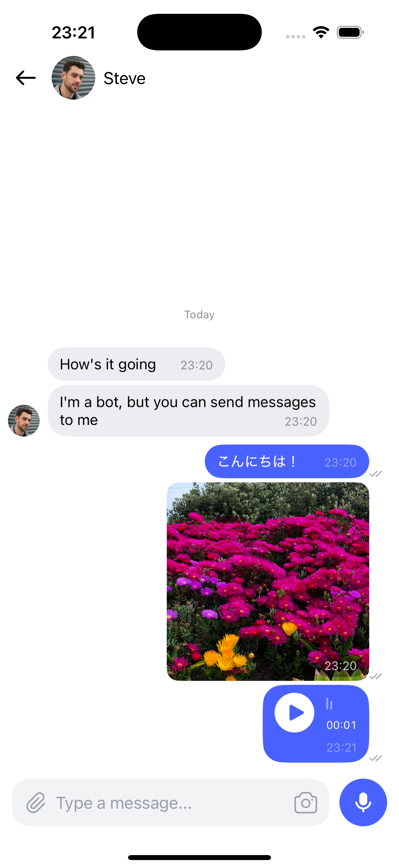Screen dimensions: 399x868
Task: Tap the paperclip attachment icon
Action: (36, 803)
